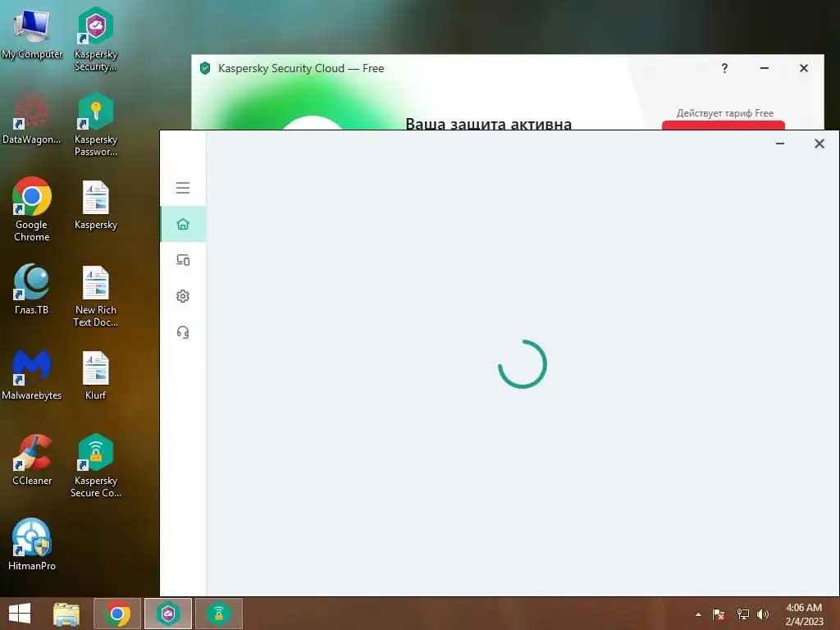Image resolution: width=840 pixels, height=630 pixels.
Task: Minimize the front loading window
Action: coord(780,144)
